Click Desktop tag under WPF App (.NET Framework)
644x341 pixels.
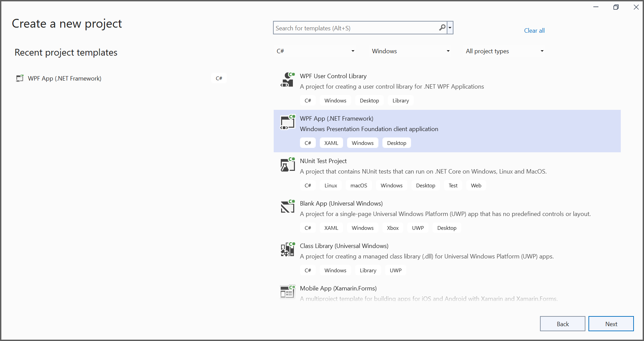[x=397, y=143]
